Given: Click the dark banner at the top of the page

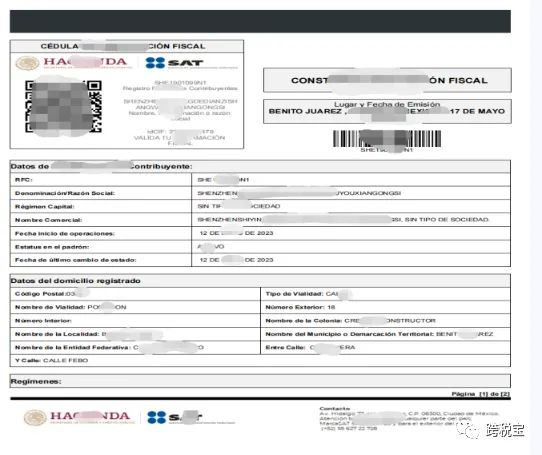Looking at the screenshot, I should 260,21.
